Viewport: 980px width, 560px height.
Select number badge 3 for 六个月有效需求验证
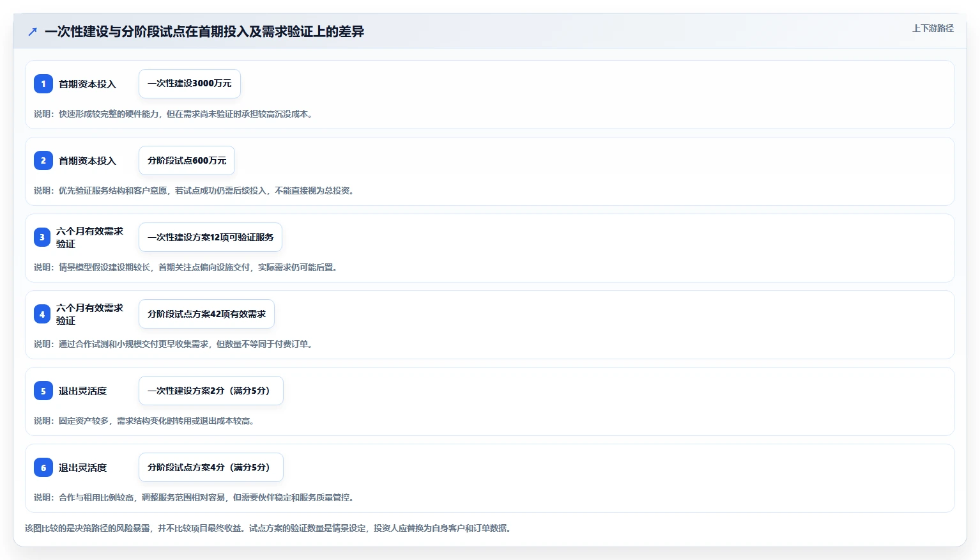42,237
